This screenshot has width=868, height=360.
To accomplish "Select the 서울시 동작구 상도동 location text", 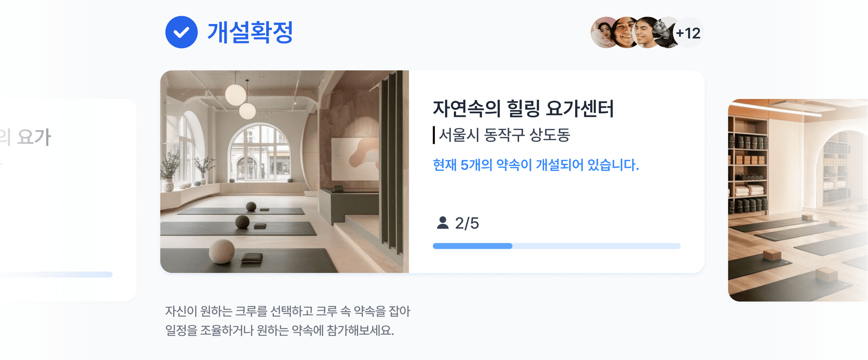I will 504,135.
